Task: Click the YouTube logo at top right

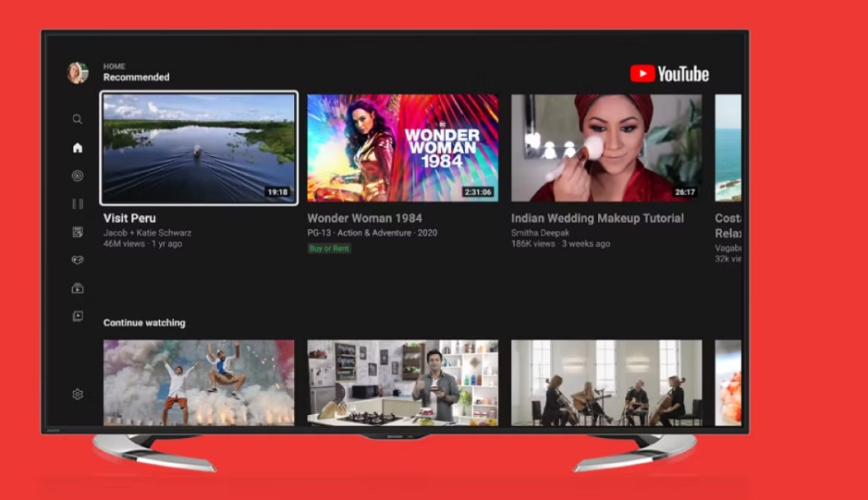Action: coord(669,74)
